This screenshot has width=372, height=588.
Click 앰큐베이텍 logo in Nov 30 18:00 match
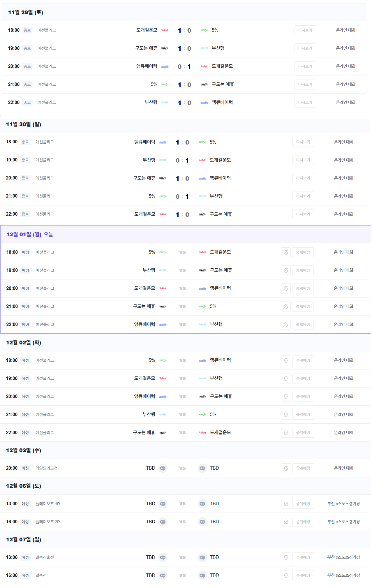163,142
